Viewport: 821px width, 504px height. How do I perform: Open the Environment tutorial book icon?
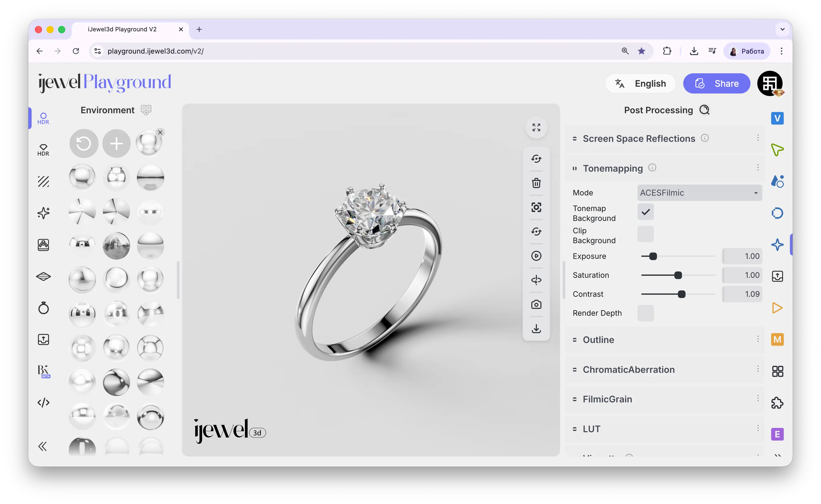point(146,110)
